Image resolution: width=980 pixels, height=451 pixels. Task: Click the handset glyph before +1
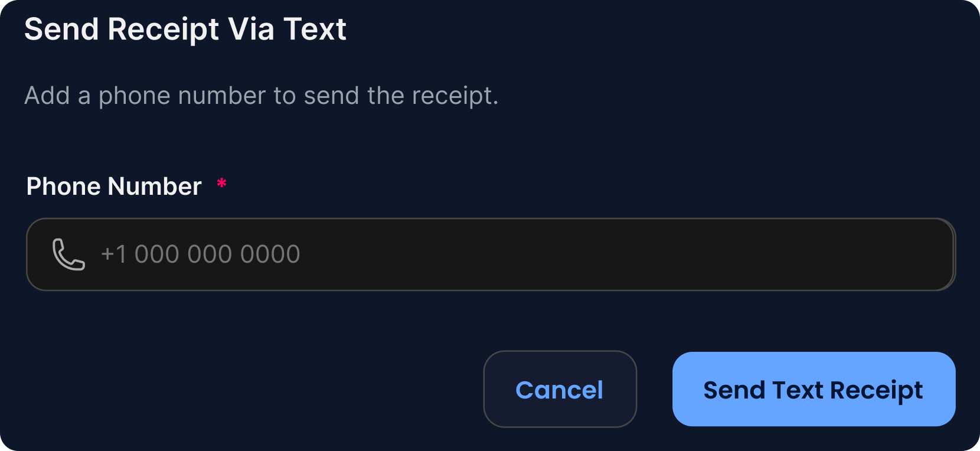[68, 254]
